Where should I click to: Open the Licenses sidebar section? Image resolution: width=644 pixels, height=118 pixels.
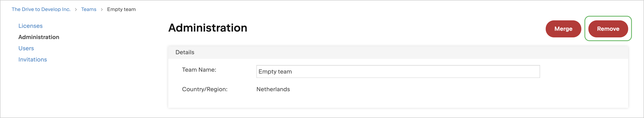pyautogui.click(x=30, y=26)
